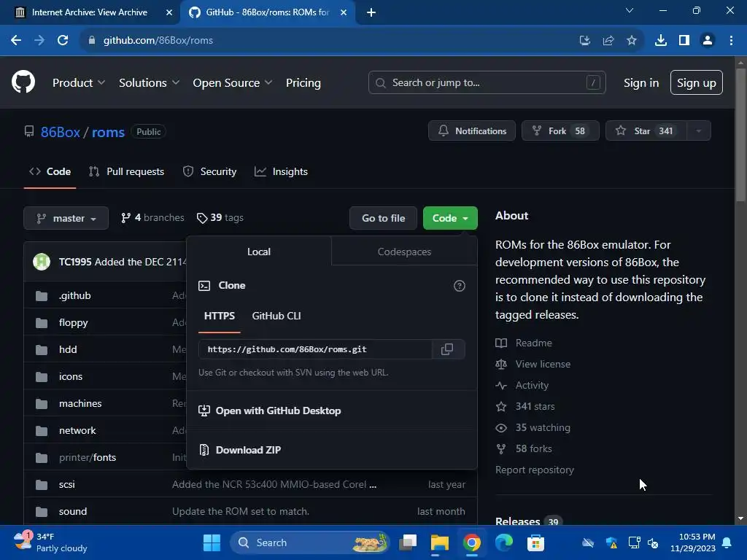
Task: Select the Local tab
Action: 259,252
